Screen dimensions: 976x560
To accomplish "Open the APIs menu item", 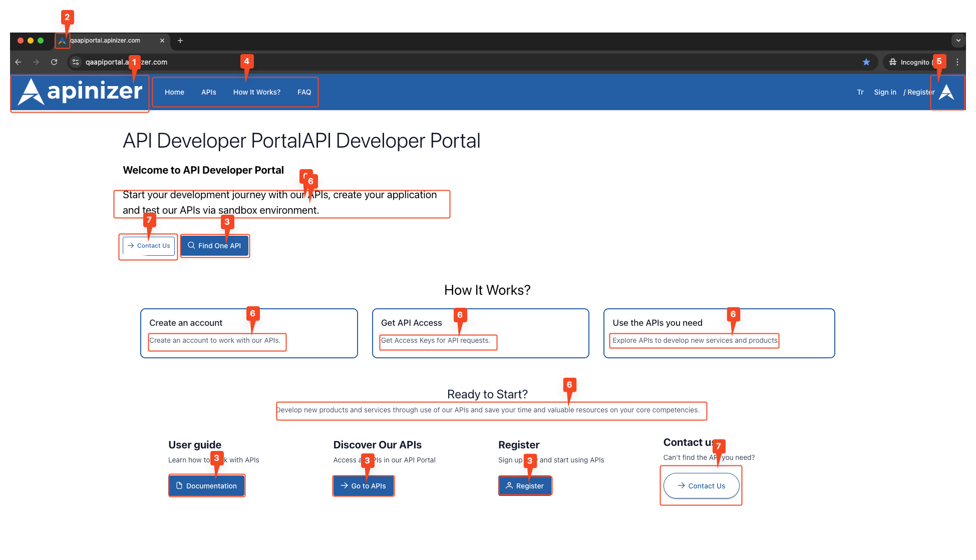I will [208, 92].
